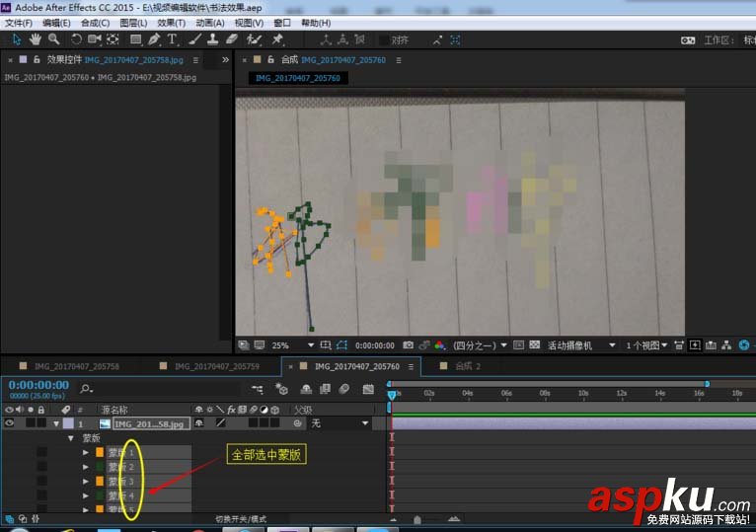Toggle the transparency grid in viewer

click(535, 345)
